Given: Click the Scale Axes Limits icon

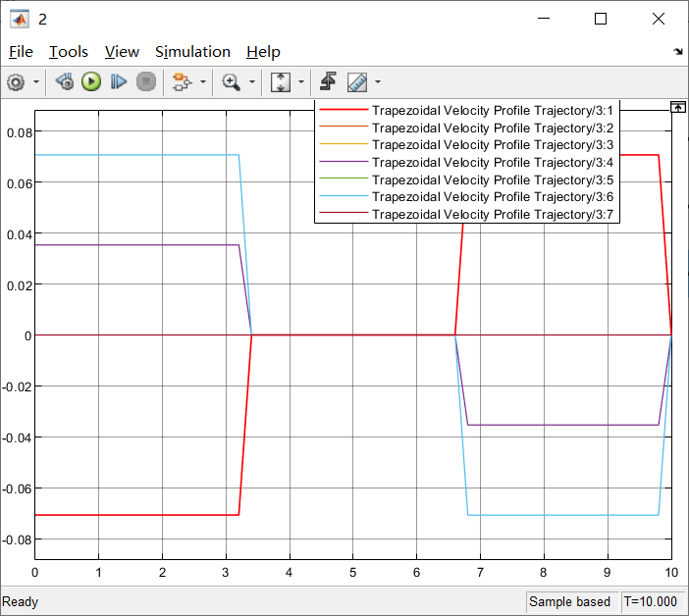Looking at the screenshot, I should (x=281, y=82).
